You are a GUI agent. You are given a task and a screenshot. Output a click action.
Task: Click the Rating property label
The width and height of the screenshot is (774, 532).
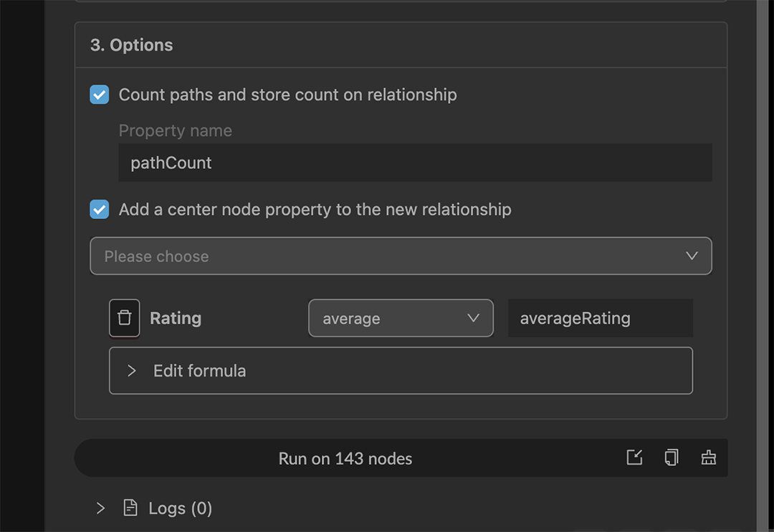(176, 318)
